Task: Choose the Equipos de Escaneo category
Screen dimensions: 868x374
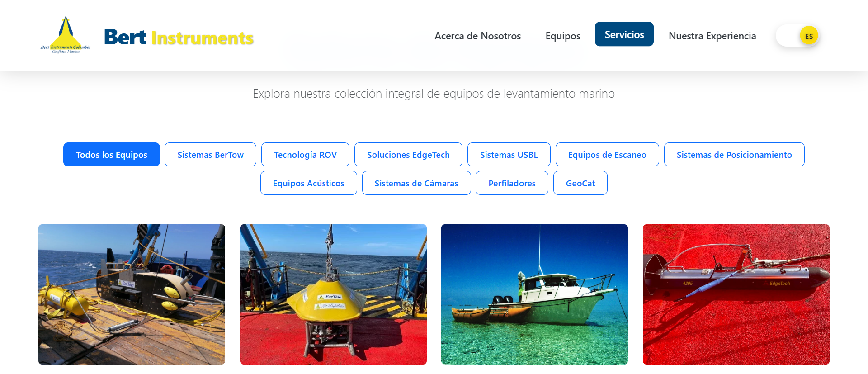Action: click(607, 155)
